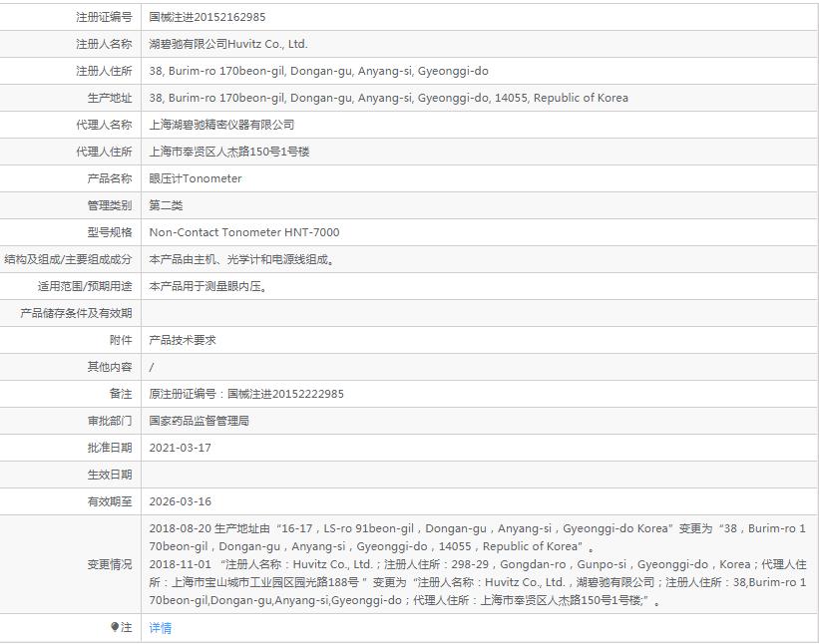Screen dimensions: 819x644
Task: Click the 2018-08-20 change record line
Action: pos(477,537)
